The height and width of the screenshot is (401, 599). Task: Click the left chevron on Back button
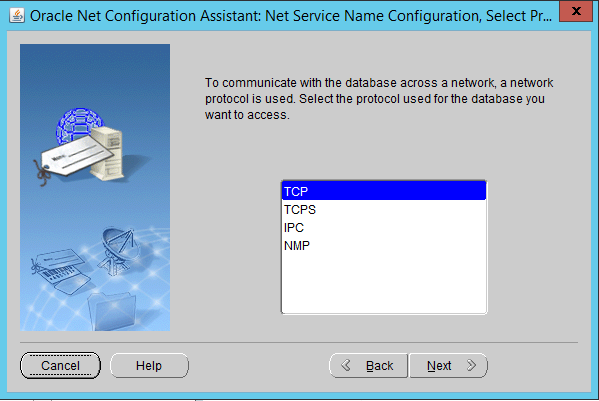click(x=346, y=365)
